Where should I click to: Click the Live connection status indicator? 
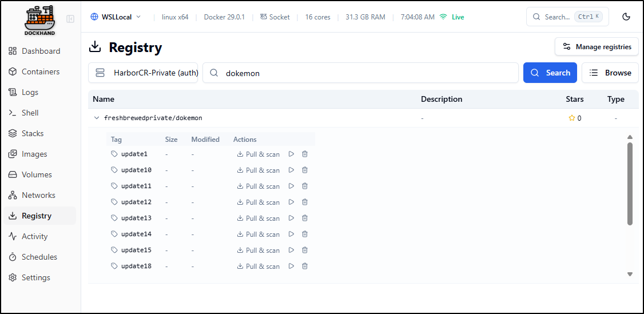click(x=452, y=17)
